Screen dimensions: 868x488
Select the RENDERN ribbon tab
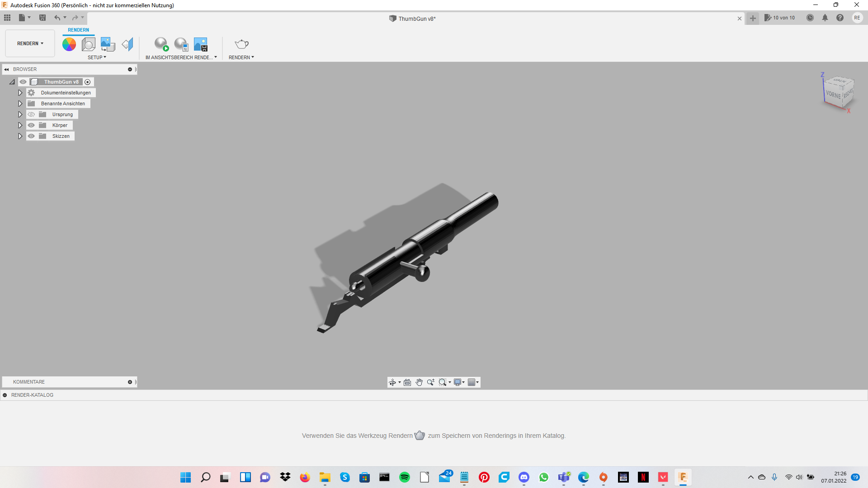tap(78, 30)
